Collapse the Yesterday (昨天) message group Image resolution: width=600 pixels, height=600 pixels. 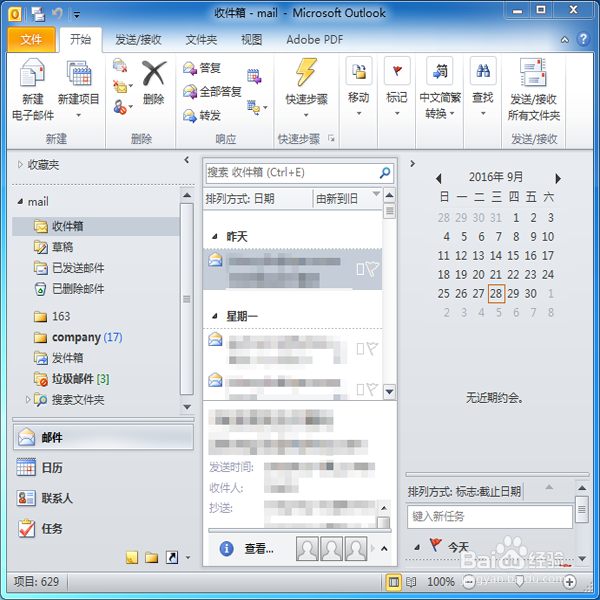[x=215, y=236]
